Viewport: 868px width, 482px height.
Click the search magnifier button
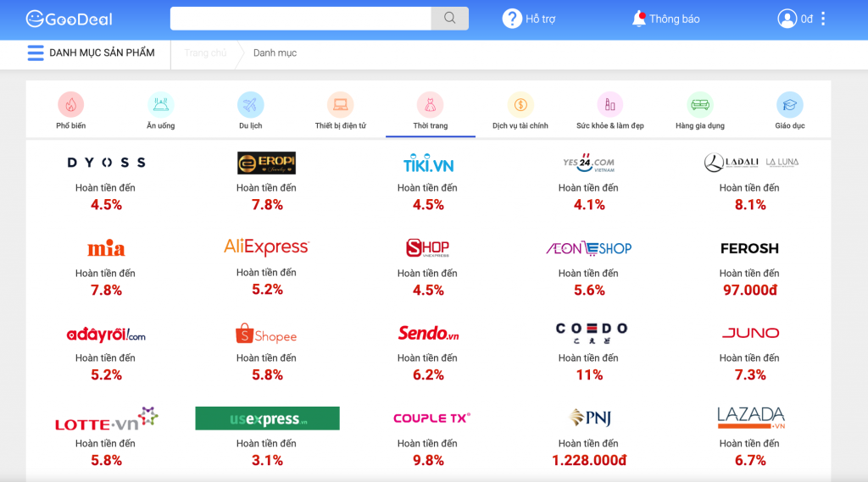(449, 19)
